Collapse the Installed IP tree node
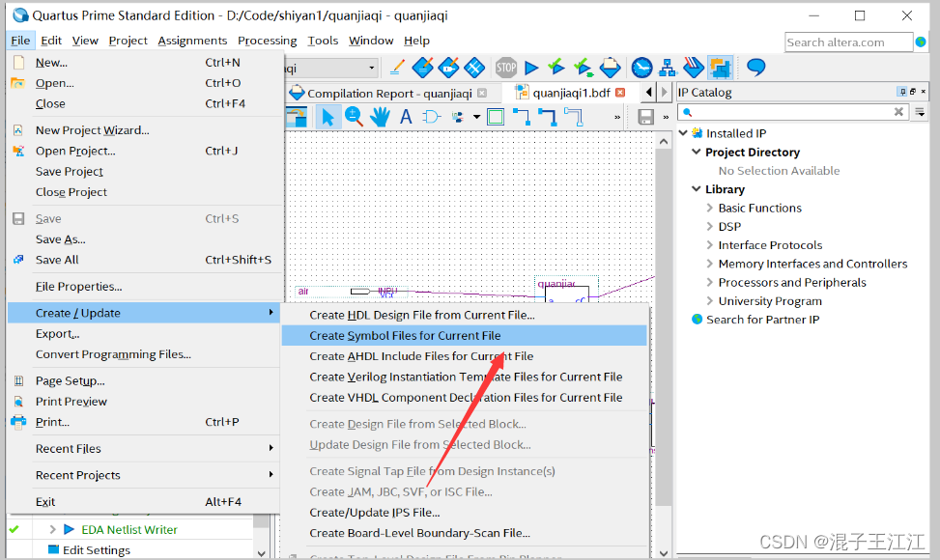Image resolution: width=940 pixels, height=560 pixels. 683,133
